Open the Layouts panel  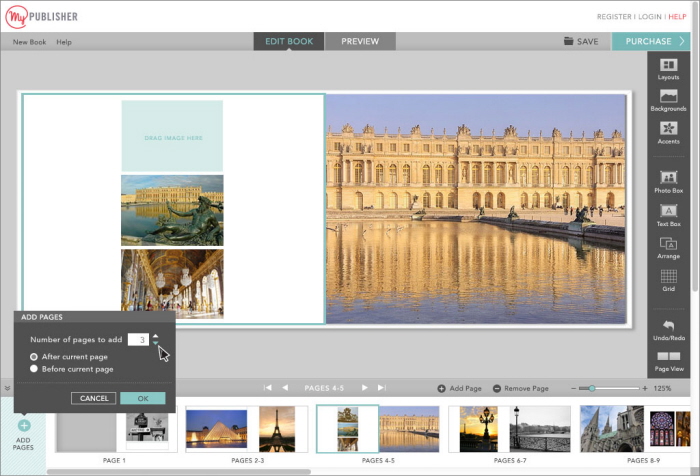pyautogui.click(x=668, y=69)
